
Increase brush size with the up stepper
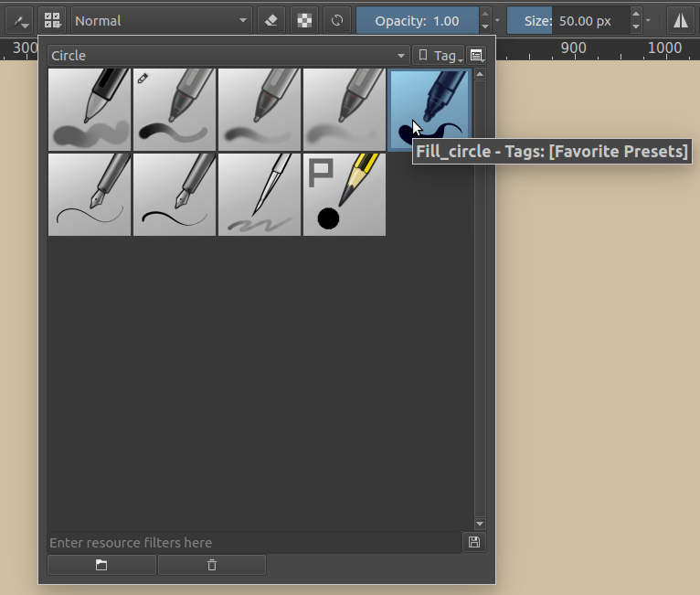(636, 14)
